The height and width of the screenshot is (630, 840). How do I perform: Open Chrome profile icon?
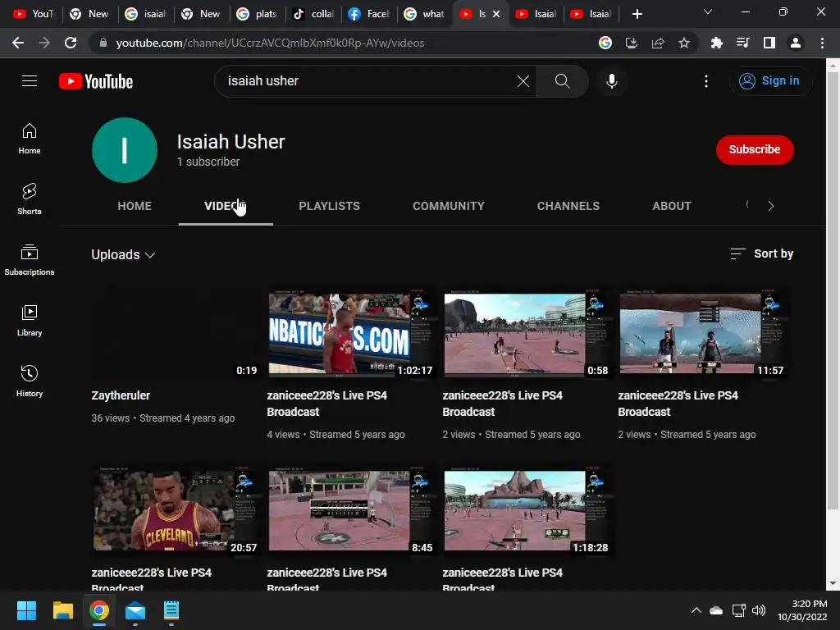pos(795,43)
